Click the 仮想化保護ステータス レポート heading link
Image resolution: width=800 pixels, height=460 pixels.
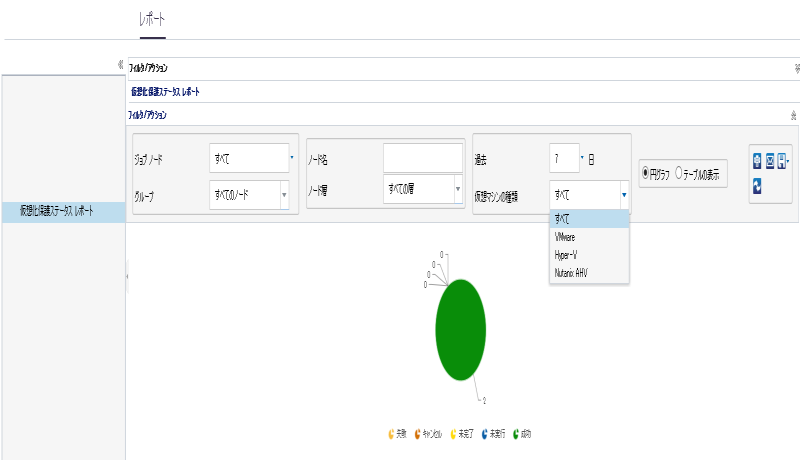(165, 92)
